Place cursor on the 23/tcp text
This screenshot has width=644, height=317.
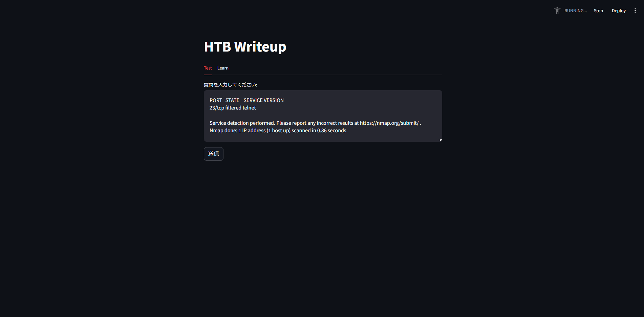click(217, 108)
